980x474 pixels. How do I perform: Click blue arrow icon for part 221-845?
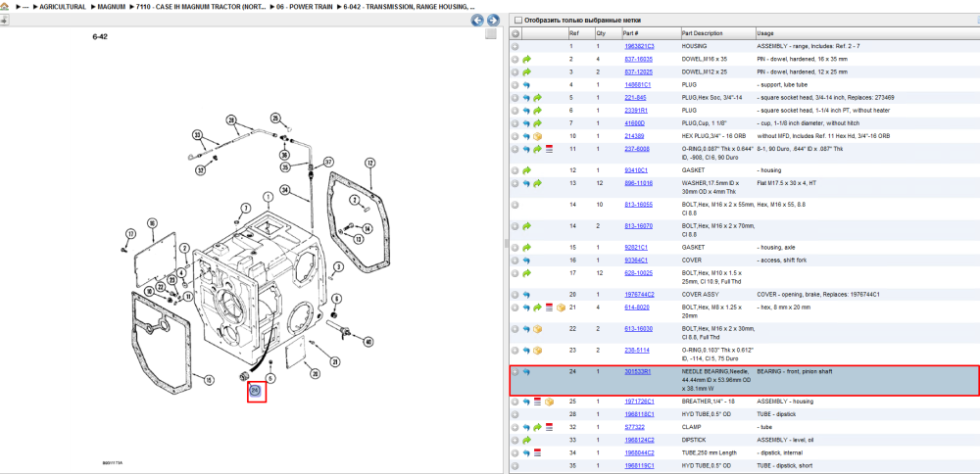[x=527, y=98]
